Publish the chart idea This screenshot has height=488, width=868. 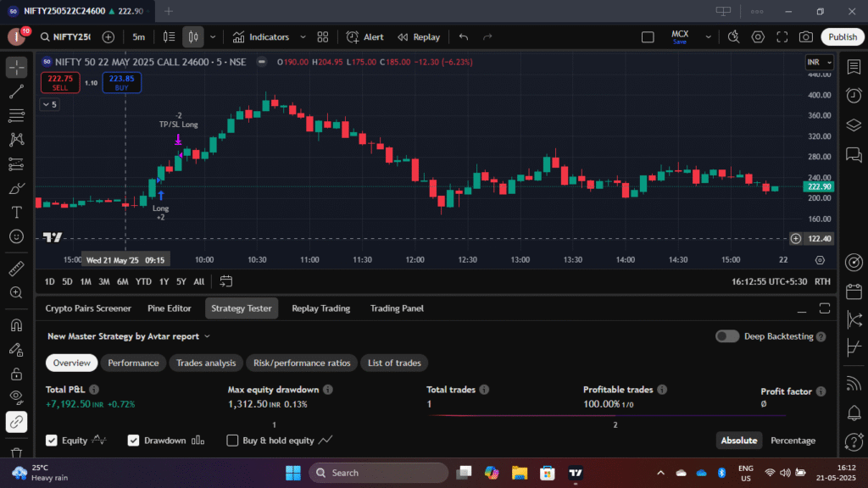point(843,37)
